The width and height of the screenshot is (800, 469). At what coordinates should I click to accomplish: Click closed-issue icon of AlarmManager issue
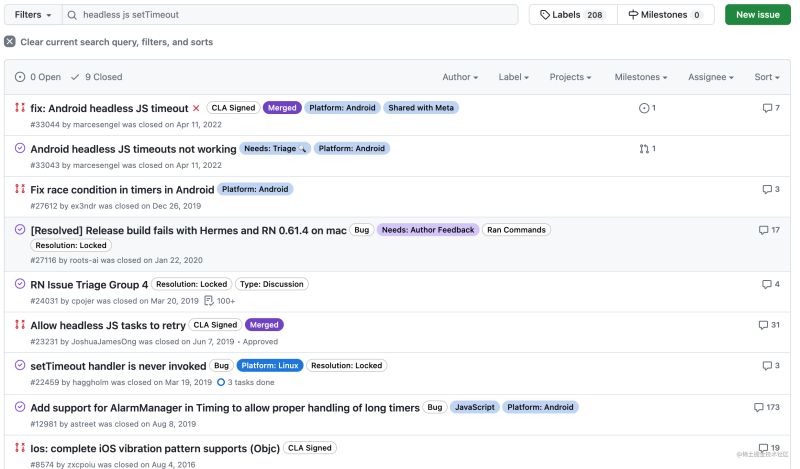click(20, 407)
